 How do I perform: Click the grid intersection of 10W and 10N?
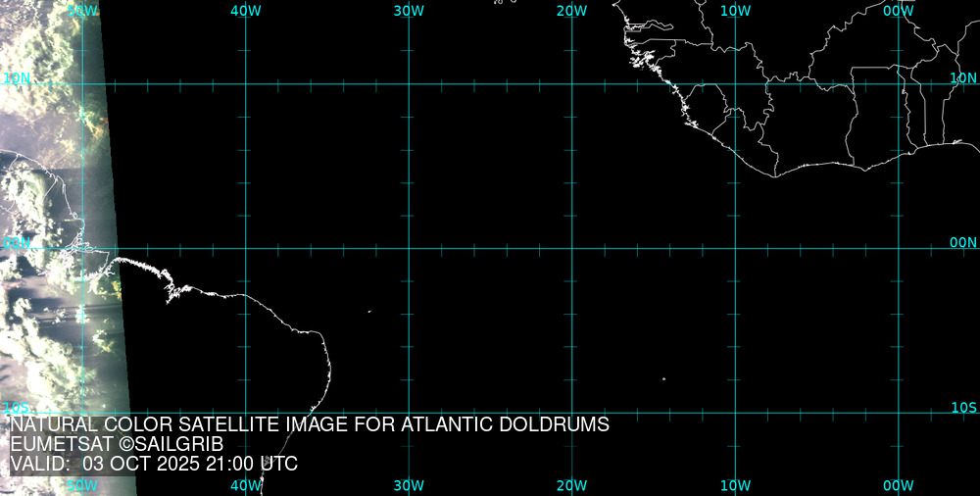[x=735, y=84]
